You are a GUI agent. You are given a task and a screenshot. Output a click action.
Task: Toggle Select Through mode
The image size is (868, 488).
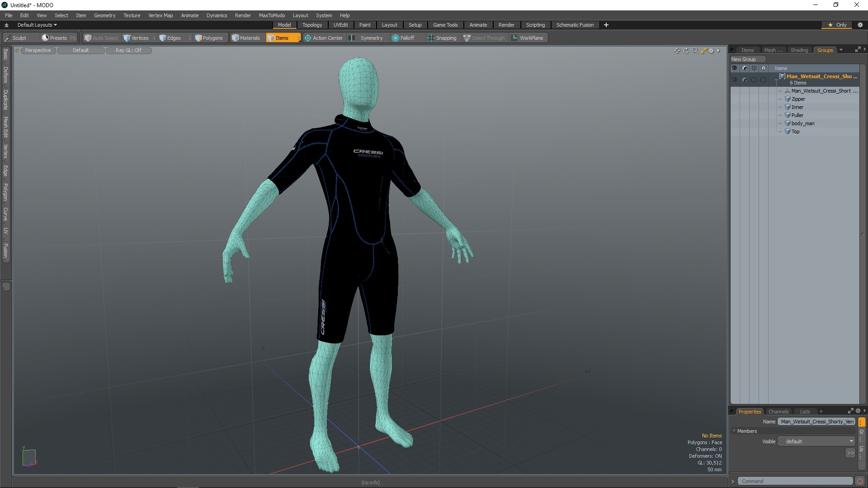(484, 38)
